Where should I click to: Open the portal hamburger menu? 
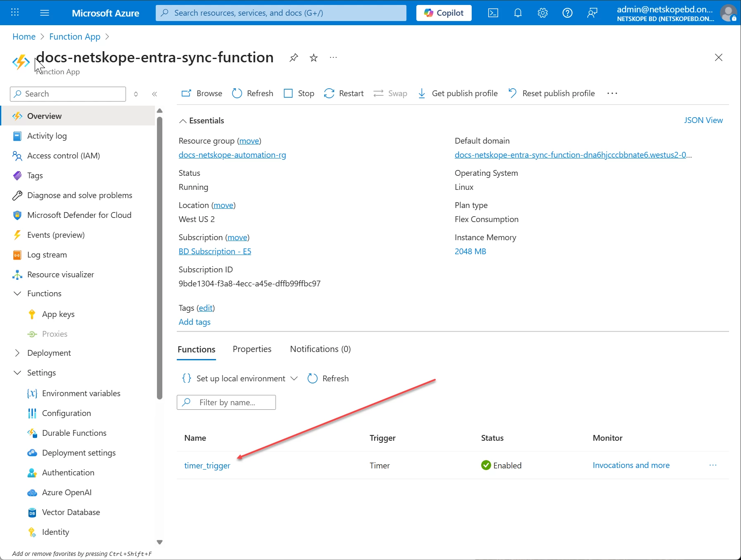pos(45,13)
